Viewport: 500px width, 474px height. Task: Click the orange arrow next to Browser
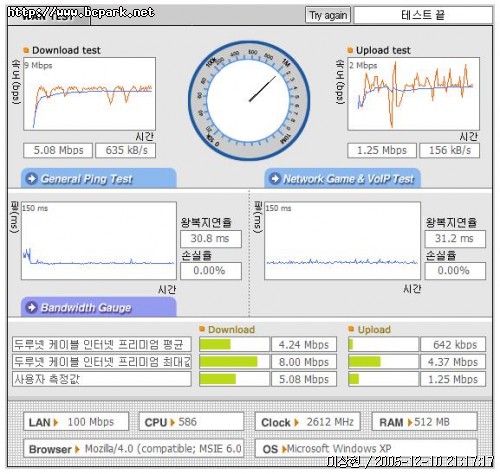(77, 449)
